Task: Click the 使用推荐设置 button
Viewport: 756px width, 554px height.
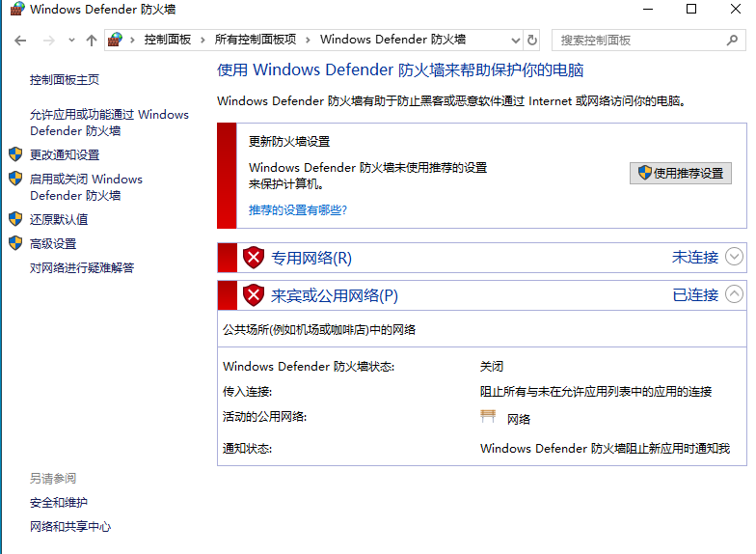Action: (x=681, y=174)
